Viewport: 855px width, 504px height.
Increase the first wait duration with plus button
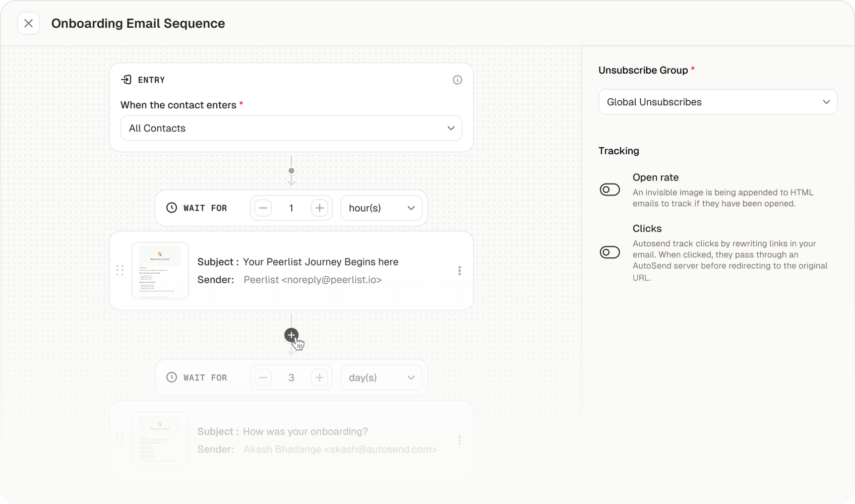[x=320, y=207]
